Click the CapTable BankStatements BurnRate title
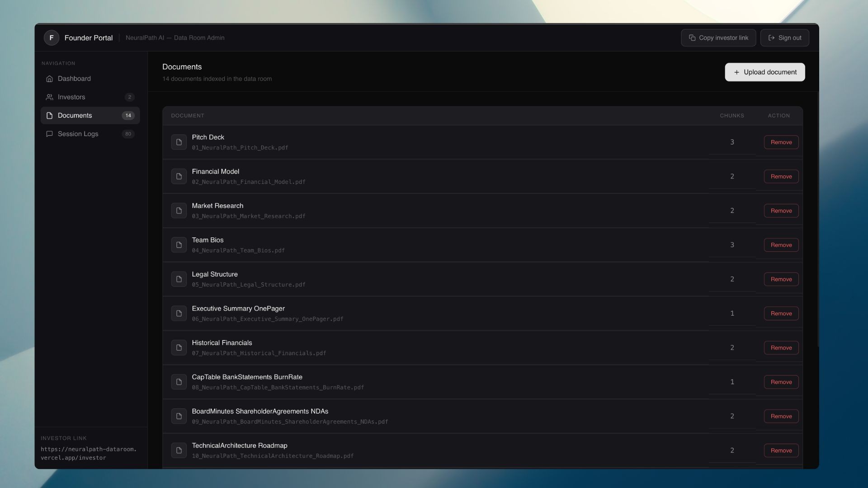Screen dimensions: 868x488 (247, 377)
